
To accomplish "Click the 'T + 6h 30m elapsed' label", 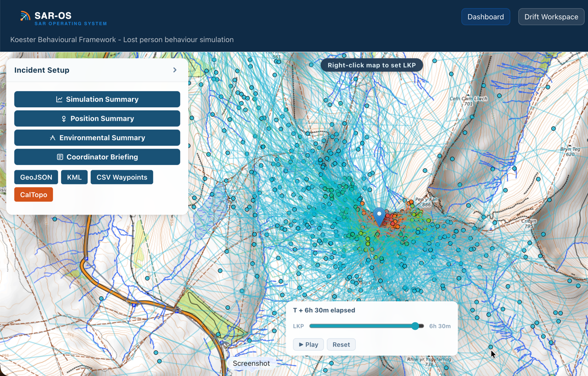I will [324, 310].
